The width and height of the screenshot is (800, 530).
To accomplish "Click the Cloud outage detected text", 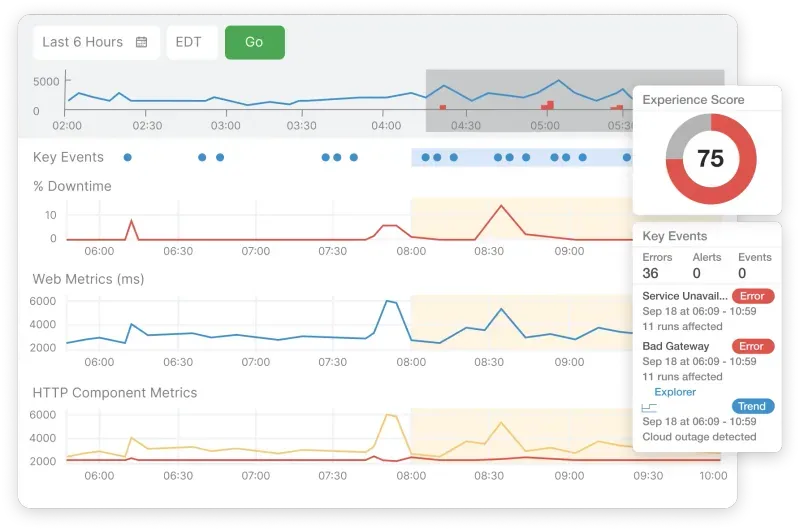I will click(699, 437).
